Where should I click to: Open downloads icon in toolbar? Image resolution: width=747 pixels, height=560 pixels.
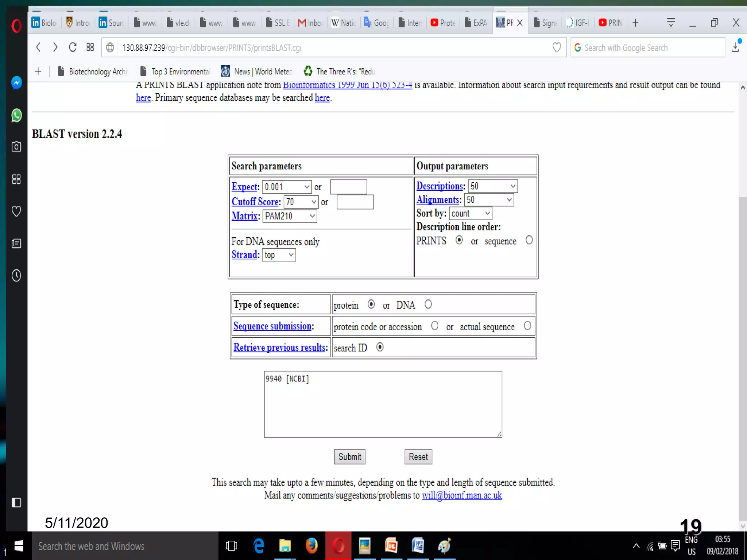(x=736, y=47)
